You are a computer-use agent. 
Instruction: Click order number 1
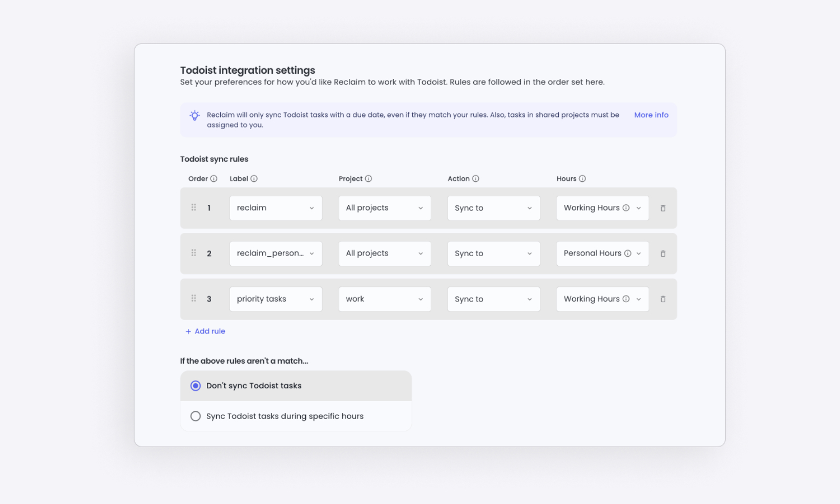point(209,208)
